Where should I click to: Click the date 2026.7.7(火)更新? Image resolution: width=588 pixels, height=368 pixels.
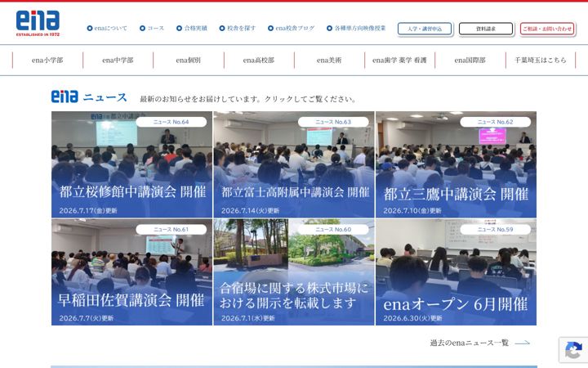point(87,318)
